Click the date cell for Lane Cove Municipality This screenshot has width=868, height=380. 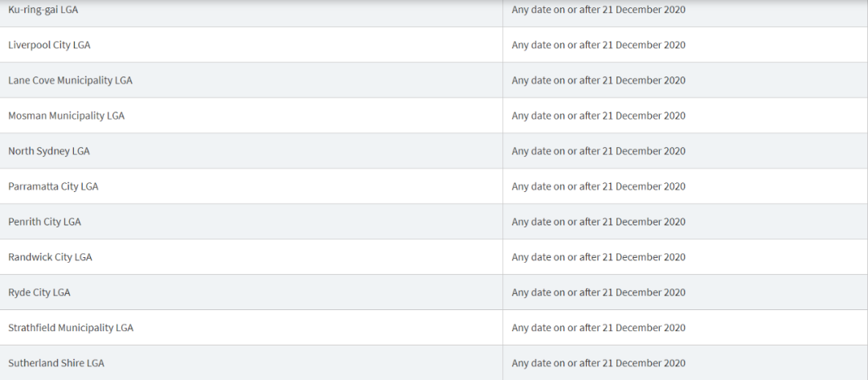686,80
